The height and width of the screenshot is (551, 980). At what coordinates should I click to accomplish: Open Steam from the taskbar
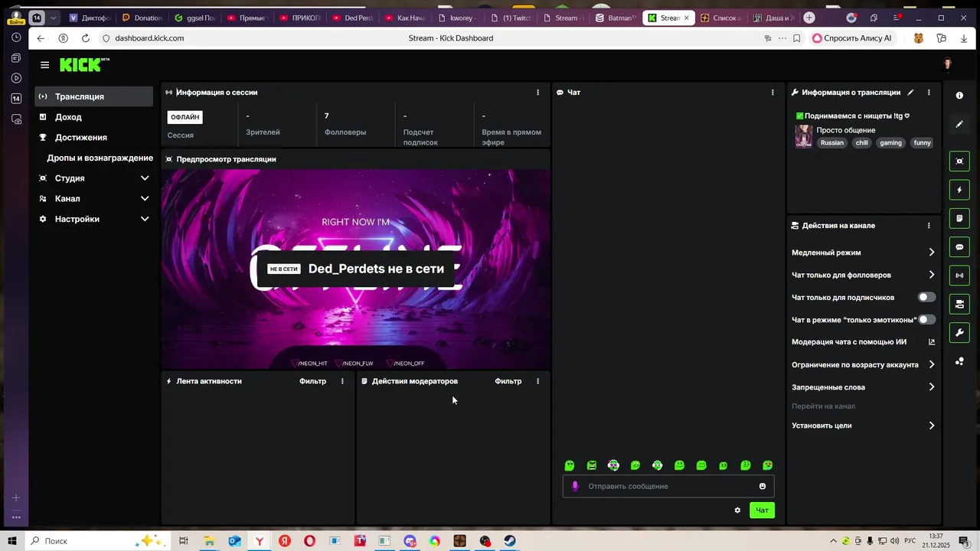510,541
